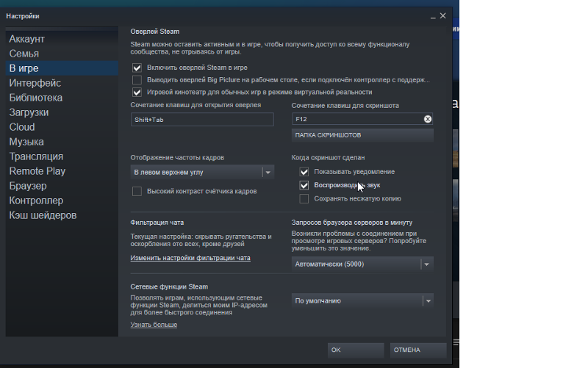Clear the F12 screenshot shortcut field
Screen dimensions: 588x368
coord(428,119)
